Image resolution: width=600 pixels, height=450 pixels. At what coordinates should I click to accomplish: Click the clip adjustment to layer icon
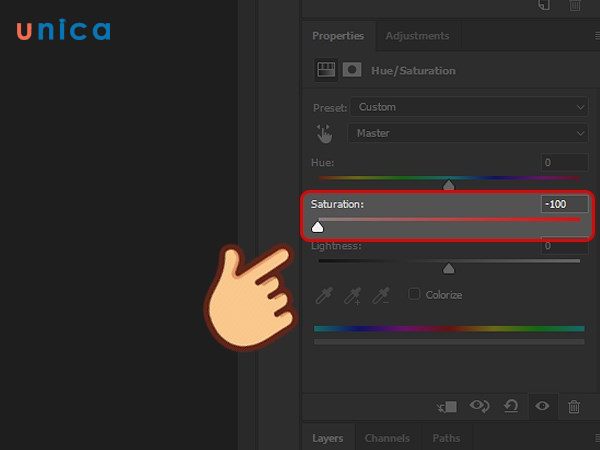click(x=447, y=406)
